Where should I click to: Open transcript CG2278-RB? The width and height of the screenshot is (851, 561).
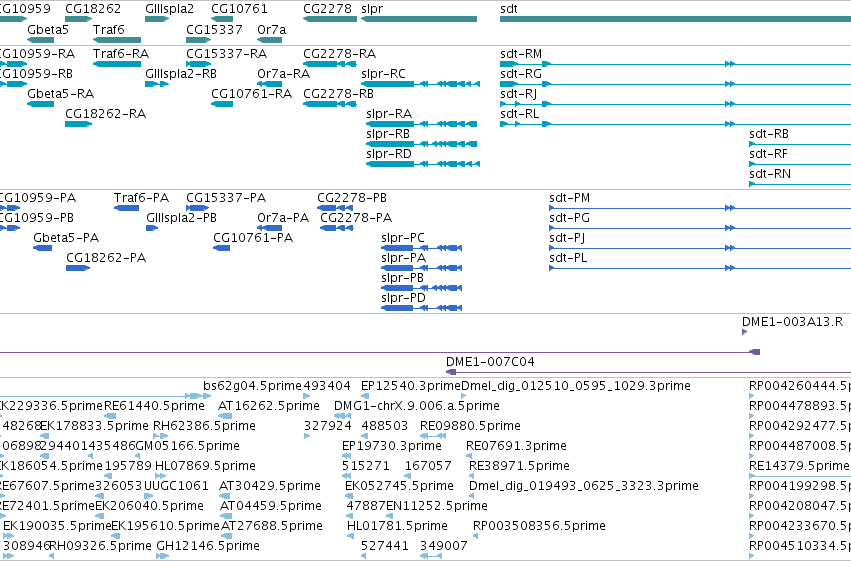339,94
